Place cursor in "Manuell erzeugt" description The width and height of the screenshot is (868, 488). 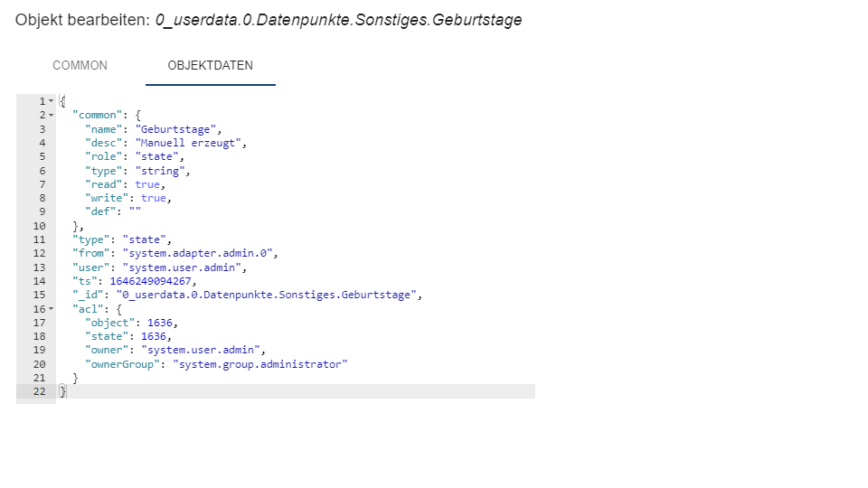tap(190, 143)
